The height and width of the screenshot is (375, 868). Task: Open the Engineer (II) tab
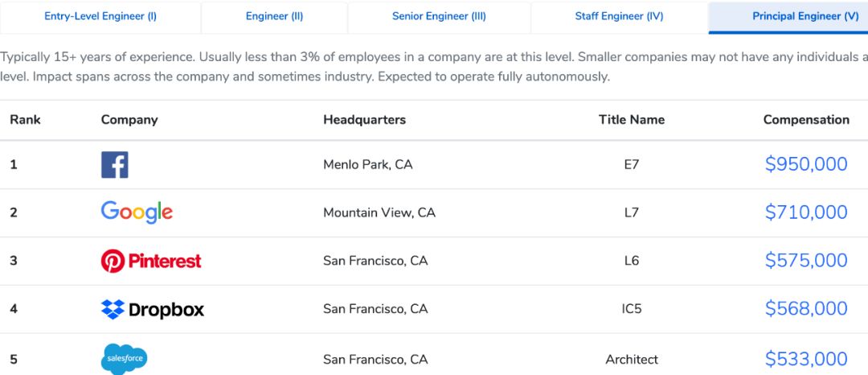(x=274, y=17)
